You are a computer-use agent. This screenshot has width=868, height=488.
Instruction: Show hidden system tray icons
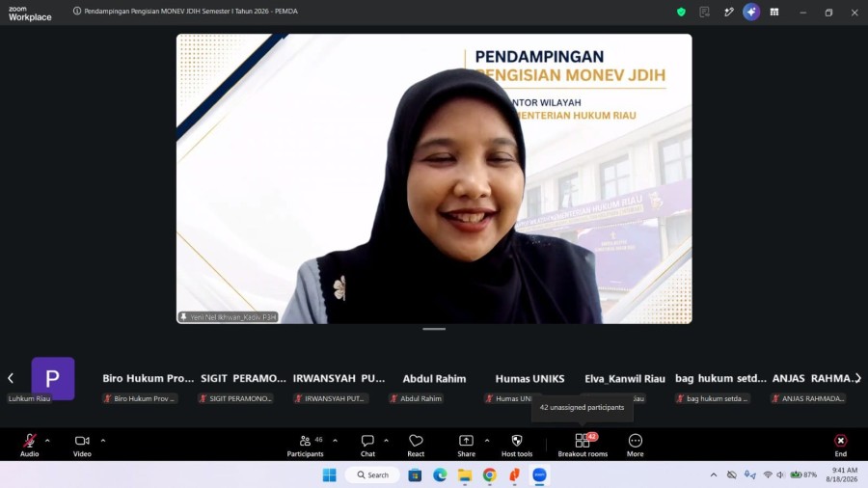point(714,474)
